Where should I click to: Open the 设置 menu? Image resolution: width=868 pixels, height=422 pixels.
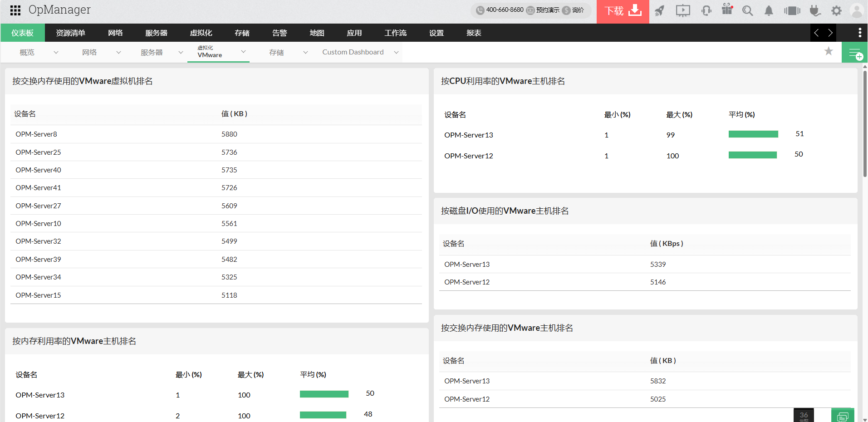[x=436, y=33]
